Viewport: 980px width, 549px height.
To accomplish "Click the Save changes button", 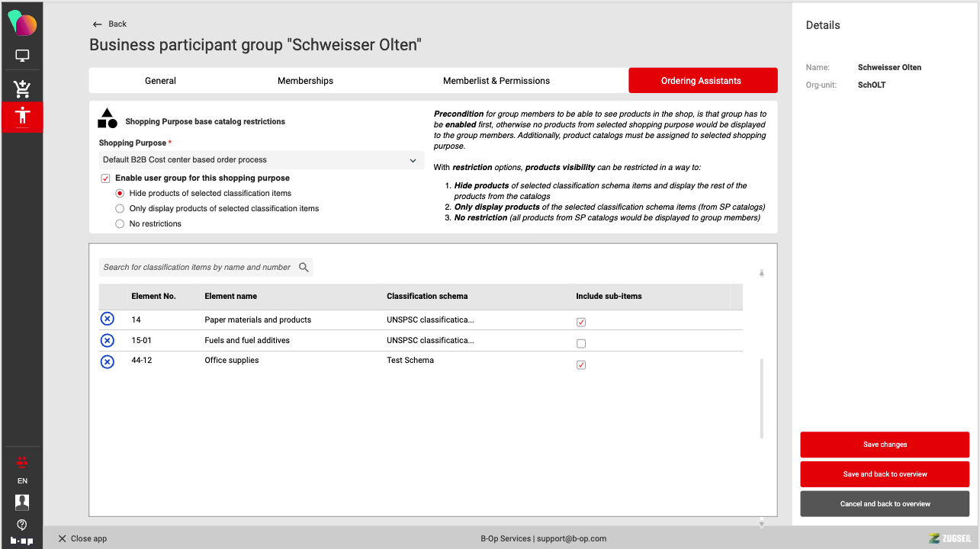I will pyautogui.click(x=885, y=445).
